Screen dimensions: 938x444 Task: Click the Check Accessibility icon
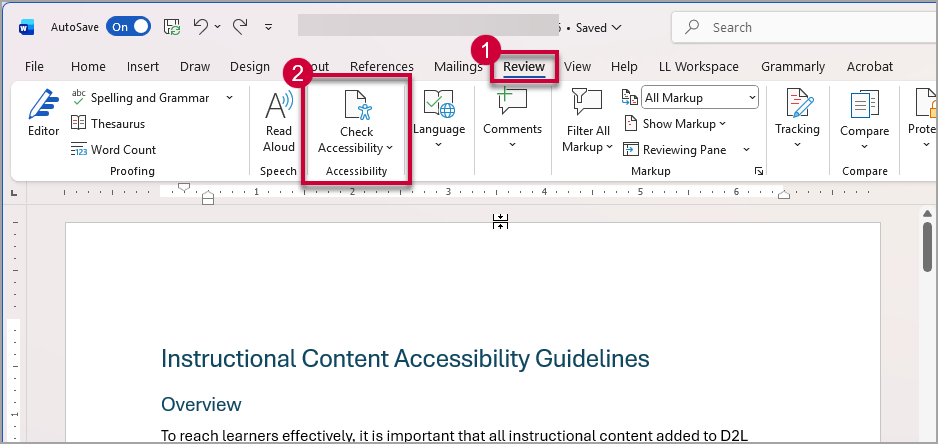pos(357,105)
